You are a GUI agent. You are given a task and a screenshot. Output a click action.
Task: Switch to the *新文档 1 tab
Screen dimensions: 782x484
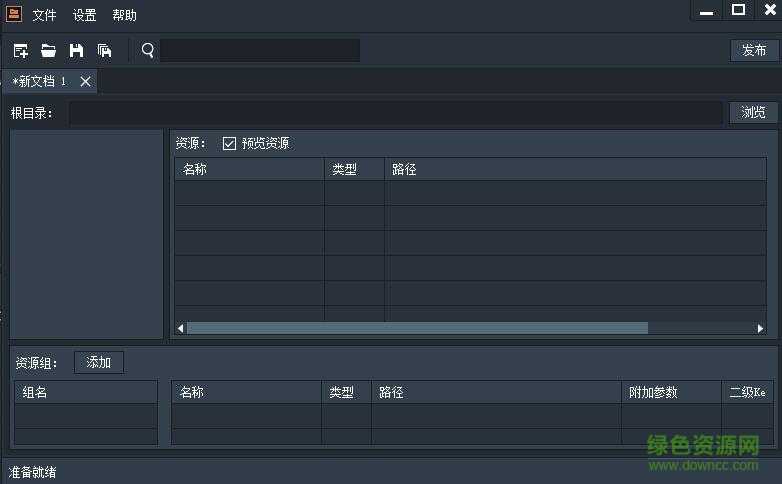pyautogui.click(x=40, y=81)
